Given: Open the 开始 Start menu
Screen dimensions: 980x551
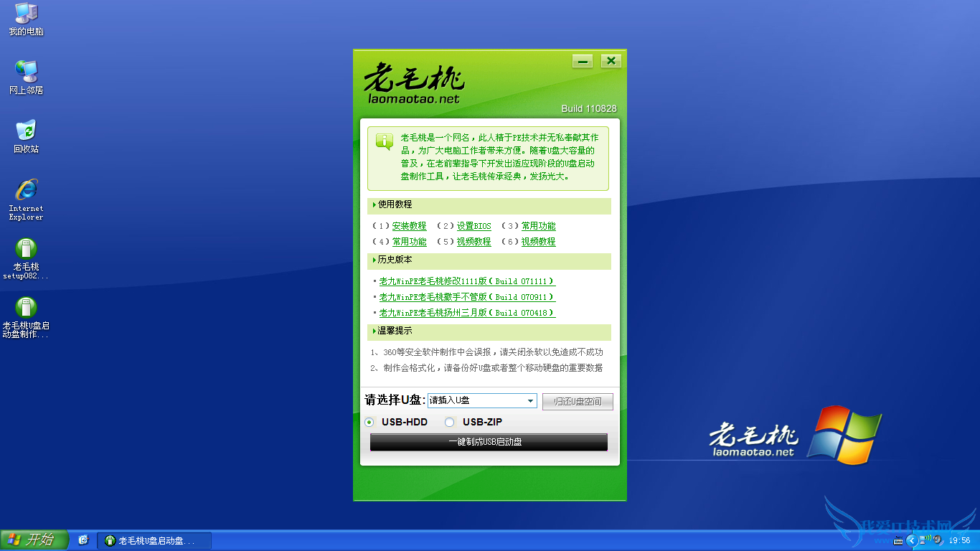Looking at the screenshot, I should (x=34, y=540).
